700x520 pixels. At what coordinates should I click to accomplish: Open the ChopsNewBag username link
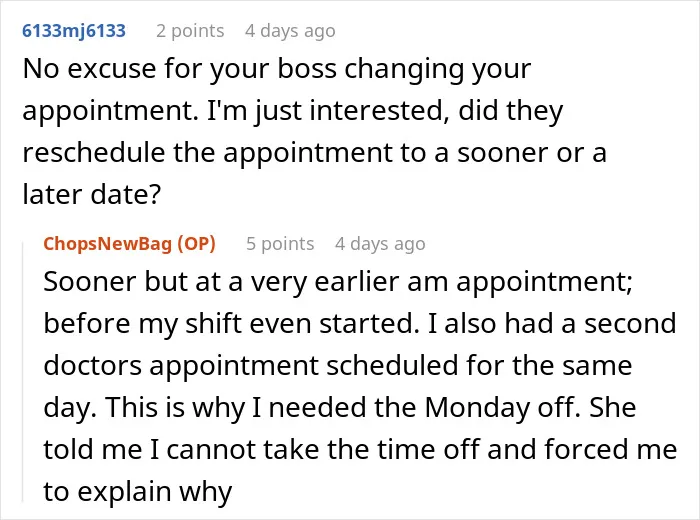coord(108,244)
